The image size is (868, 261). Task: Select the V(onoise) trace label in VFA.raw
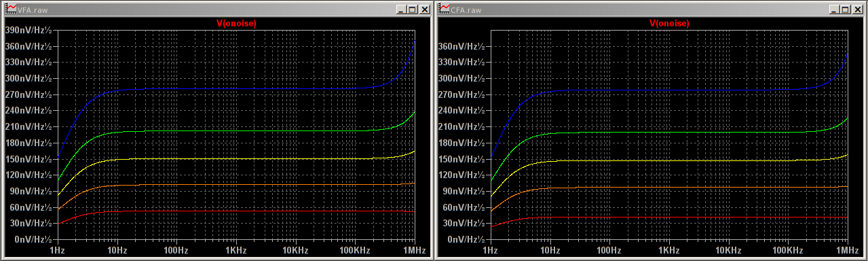pos(236,23)
